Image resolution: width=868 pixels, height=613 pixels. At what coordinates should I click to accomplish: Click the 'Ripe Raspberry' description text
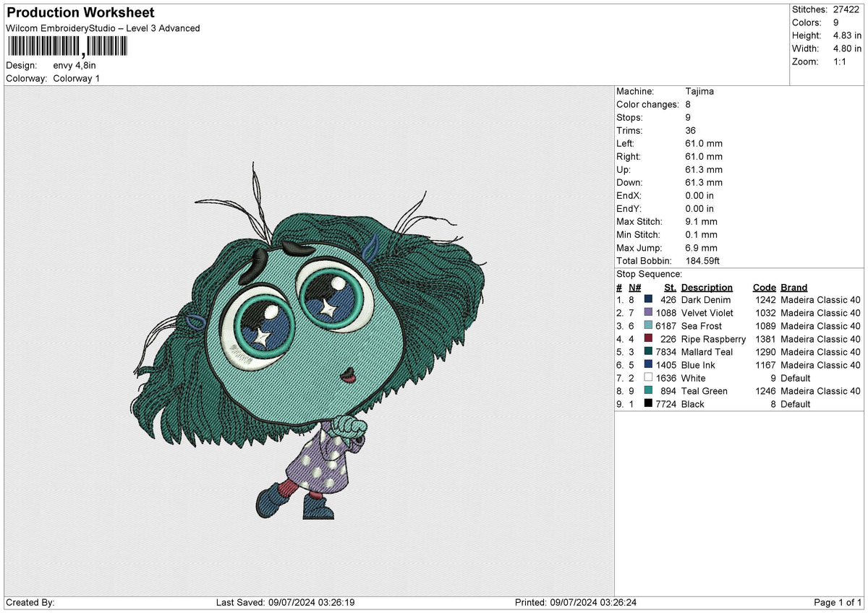(x=713, y=338)
